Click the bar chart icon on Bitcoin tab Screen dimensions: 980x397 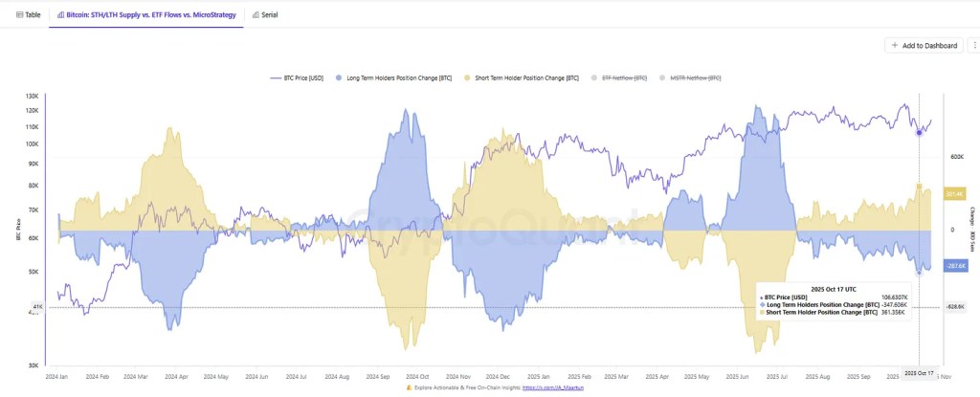click(x=61, y=15)
